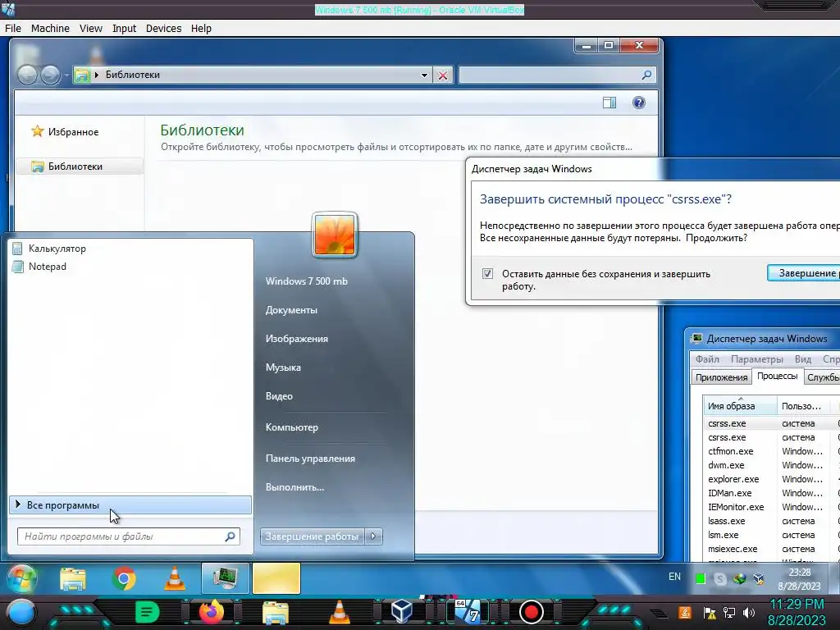Switch to the Приложения tab
This screenshot has width=840, height=630.
721,377
